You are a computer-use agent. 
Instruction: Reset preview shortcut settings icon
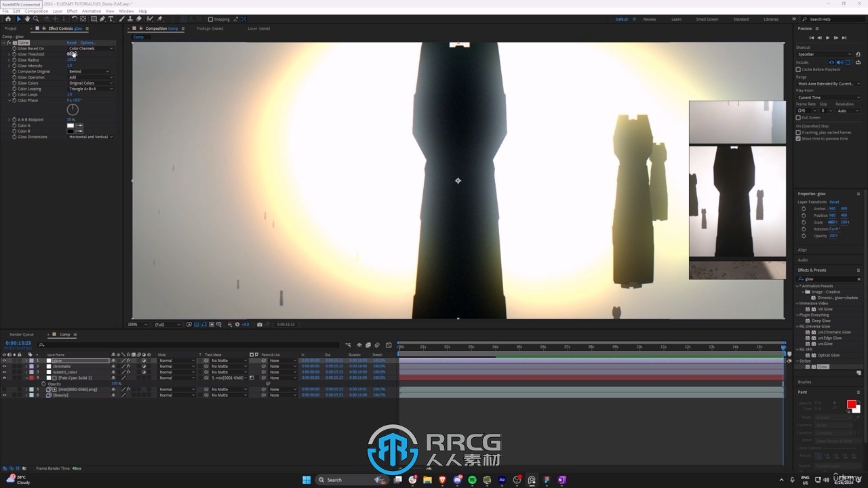click(858, 54)
